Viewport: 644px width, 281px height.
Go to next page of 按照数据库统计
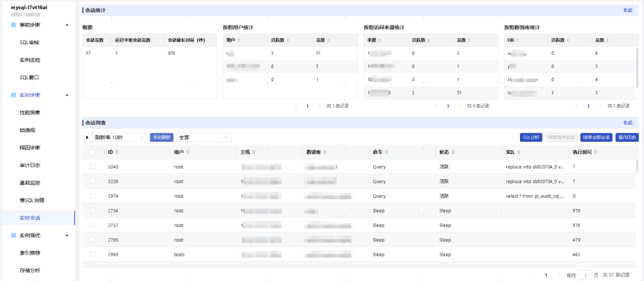(x=601, y=106)
